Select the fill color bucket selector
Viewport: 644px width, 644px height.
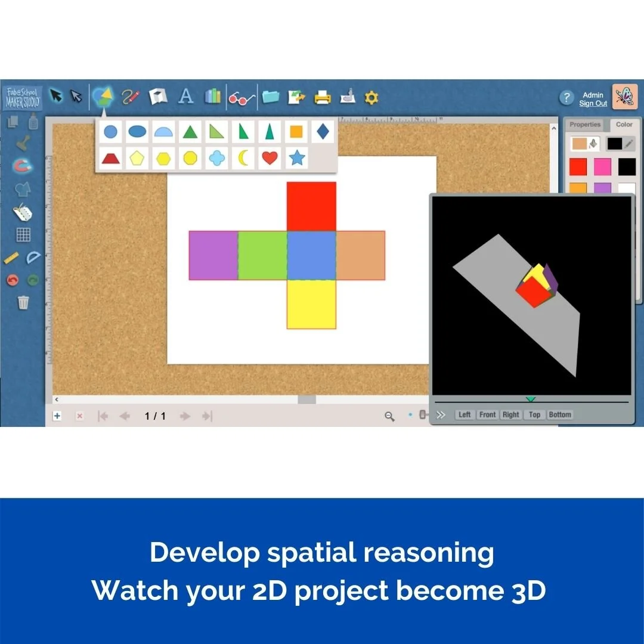586,144
